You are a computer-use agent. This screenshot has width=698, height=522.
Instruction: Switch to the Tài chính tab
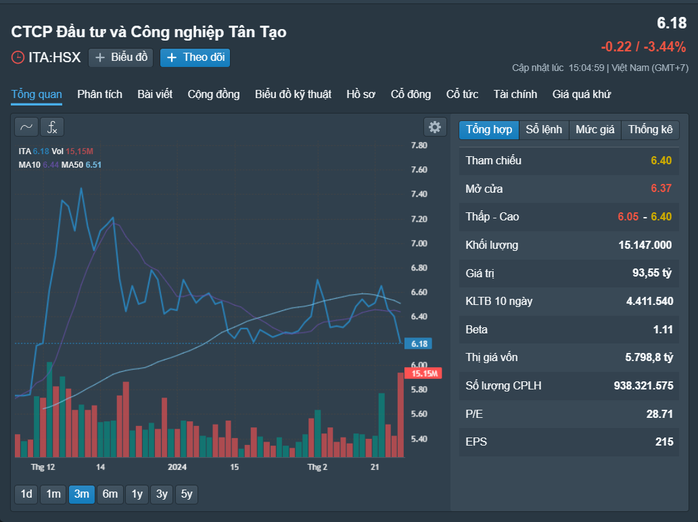click(515, 94)
